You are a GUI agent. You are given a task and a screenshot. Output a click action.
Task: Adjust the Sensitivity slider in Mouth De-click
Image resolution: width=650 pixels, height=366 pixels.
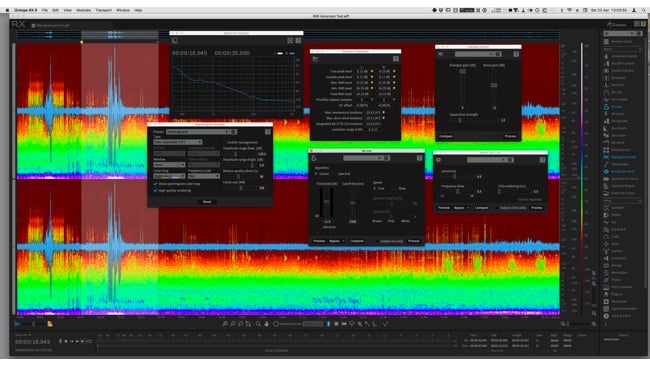[x=456, y=177]
